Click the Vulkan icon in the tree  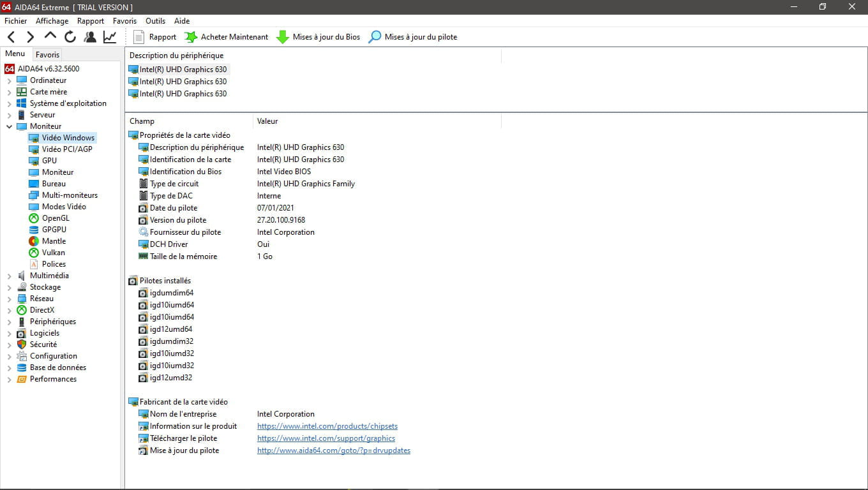(34, 253)
